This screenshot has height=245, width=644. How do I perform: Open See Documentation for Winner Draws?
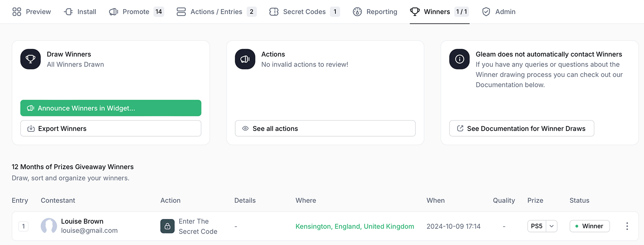point(521,129)
